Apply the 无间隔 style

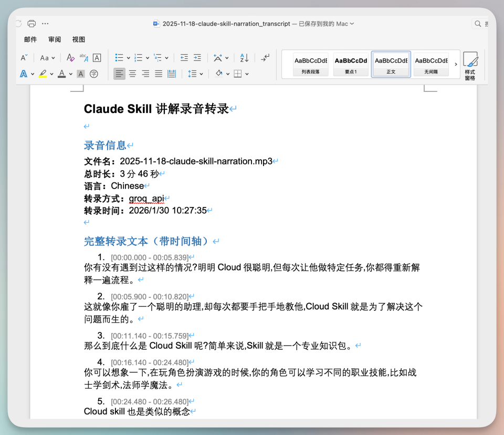coord(430,64)
